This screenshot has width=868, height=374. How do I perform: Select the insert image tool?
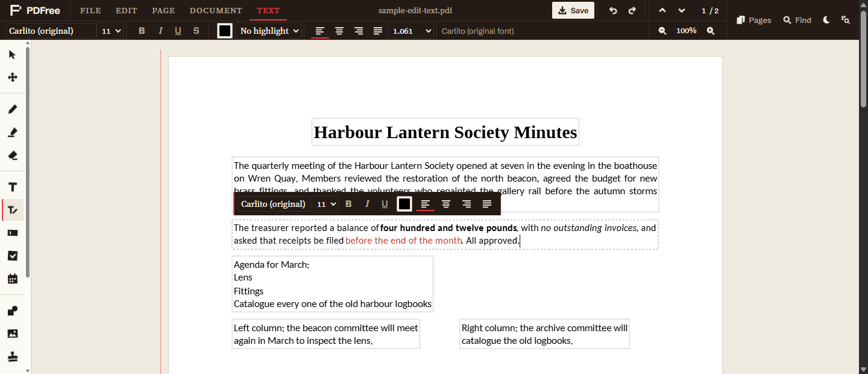(x=12, y=334)
